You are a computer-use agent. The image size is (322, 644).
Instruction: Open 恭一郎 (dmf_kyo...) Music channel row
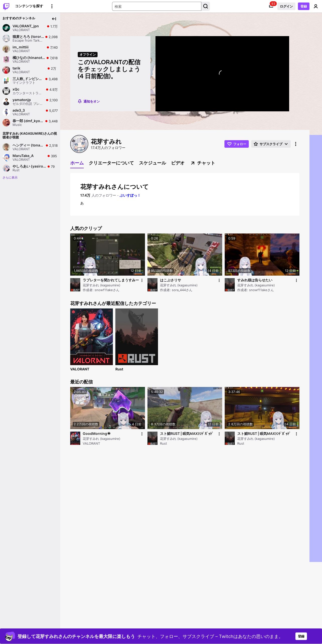(x=30, y=123)
